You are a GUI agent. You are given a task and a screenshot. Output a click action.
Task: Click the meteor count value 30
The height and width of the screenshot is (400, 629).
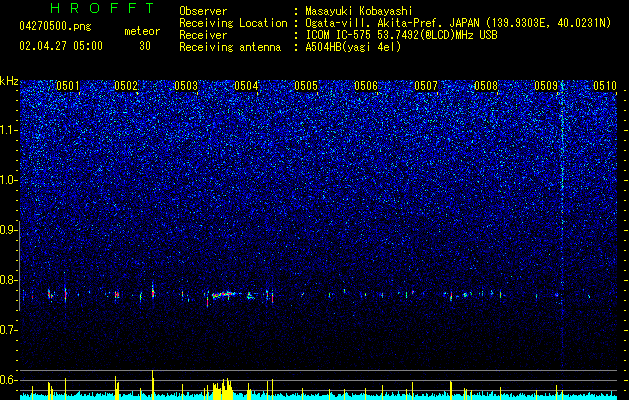145,46
